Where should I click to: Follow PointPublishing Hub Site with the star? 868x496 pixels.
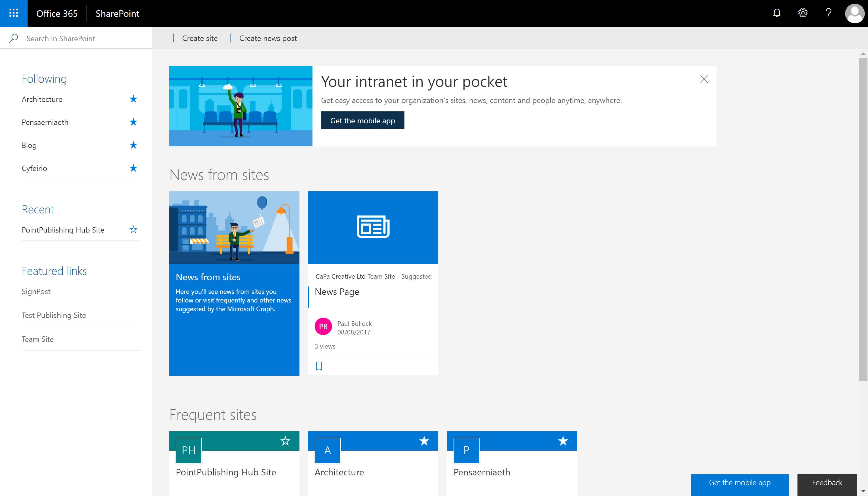pos(133,230)
